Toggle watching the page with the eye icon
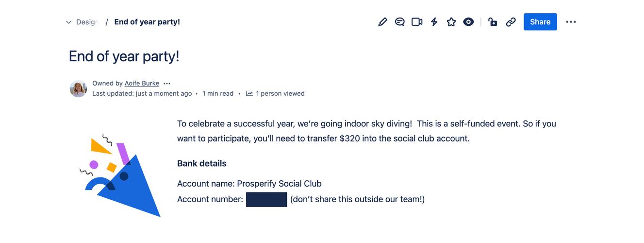 468,22
